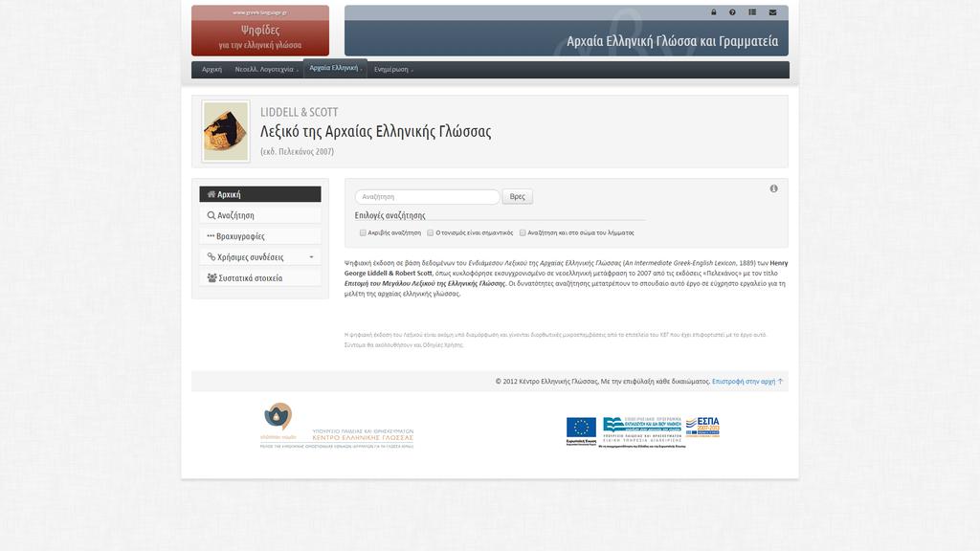Image resolution: width=980 pixels, height=551 pixels.
Task: Expand Χρήσιμες συνδέσεις caret in sidebar
Action: point(311,257)
